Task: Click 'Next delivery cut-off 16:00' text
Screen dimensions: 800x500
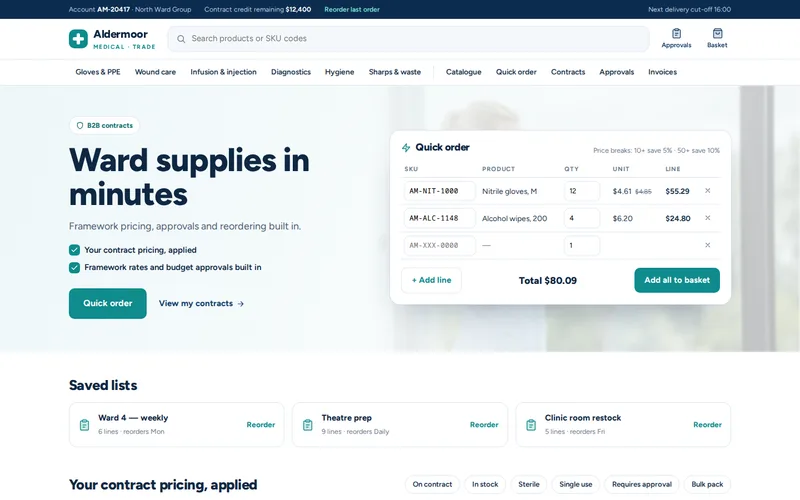Action: pyautogui.click(x=689, y=9)
